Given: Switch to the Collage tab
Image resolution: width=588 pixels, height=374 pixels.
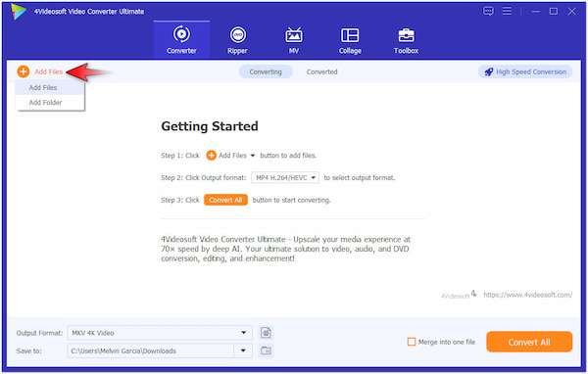Looking at the screenshot, I should click(350, 40).
